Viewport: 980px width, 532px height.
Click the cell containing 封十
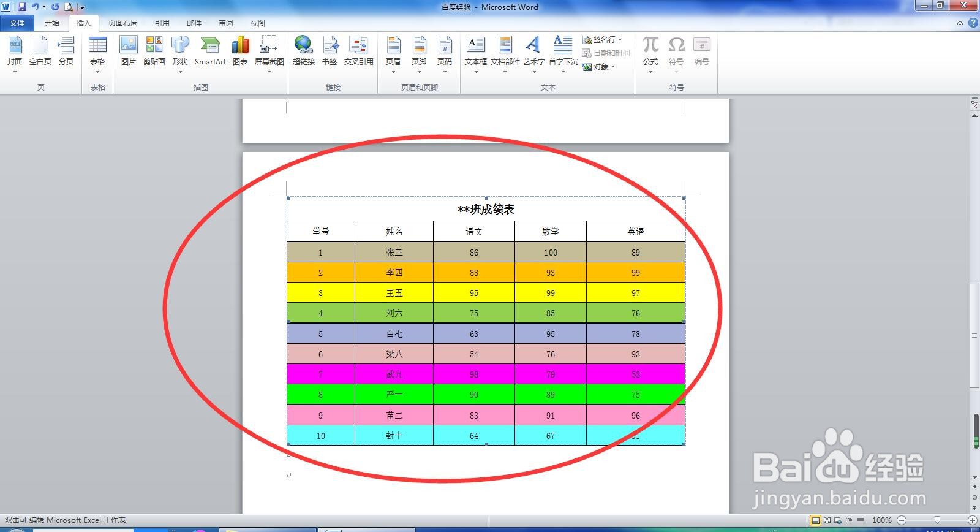394,436
